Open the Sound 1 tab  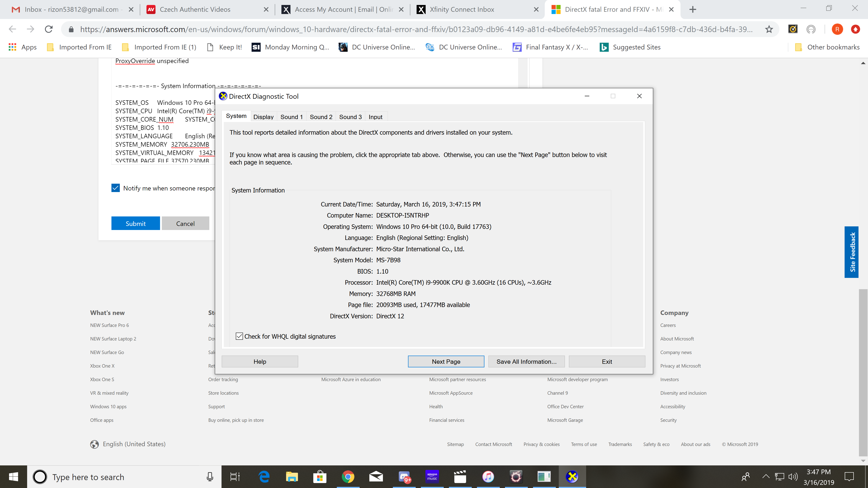(x=291, y=117)
